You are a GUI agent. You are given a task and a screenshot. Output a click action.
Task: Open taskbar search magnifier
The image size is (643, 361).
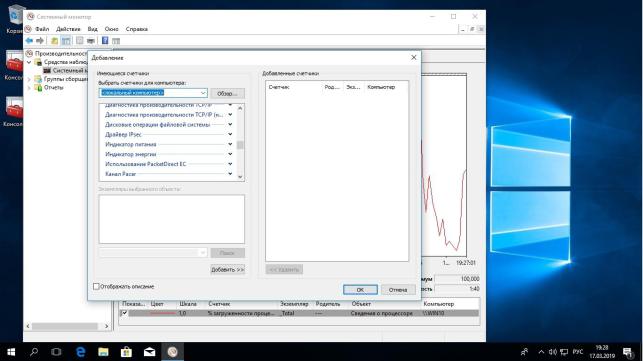pos(34,352)
